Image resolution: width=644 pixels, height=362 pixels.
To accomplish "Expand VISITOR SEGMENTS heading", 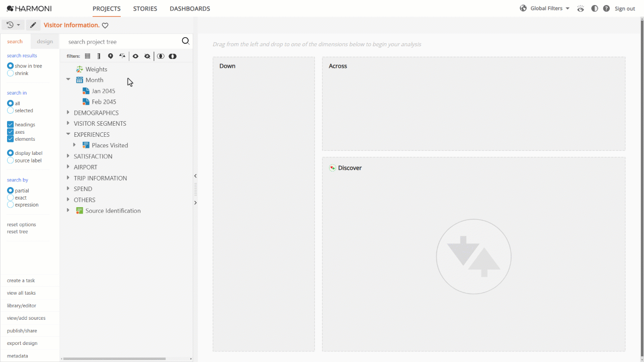I will 68,123.
